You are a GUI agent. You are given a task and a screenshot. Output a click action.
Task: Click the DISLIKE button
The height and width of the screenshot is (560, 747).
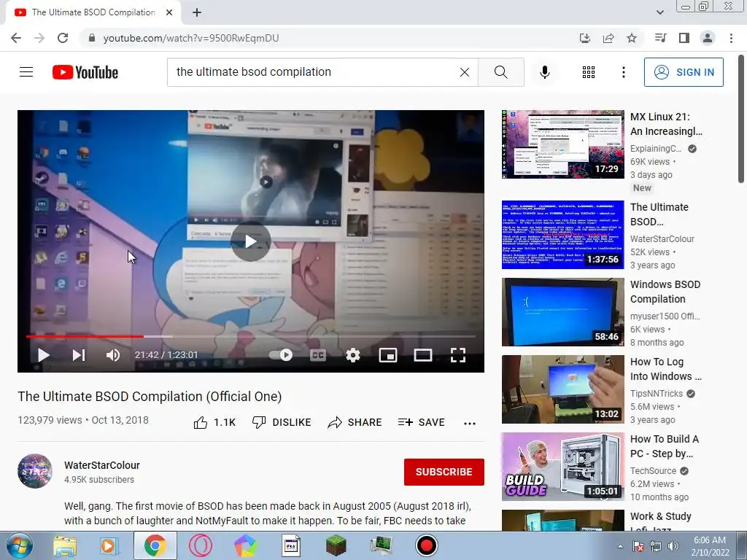pos(281,422)
